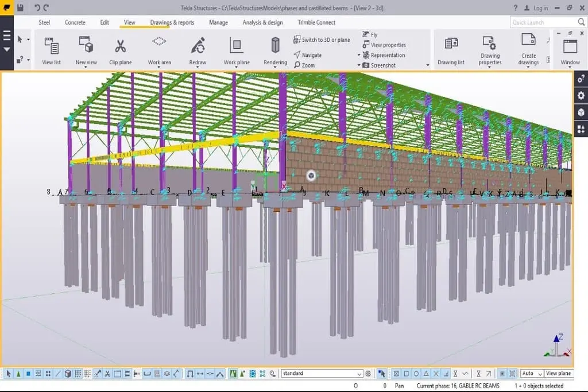Click the Current phase status bar text

coord(458,386)
